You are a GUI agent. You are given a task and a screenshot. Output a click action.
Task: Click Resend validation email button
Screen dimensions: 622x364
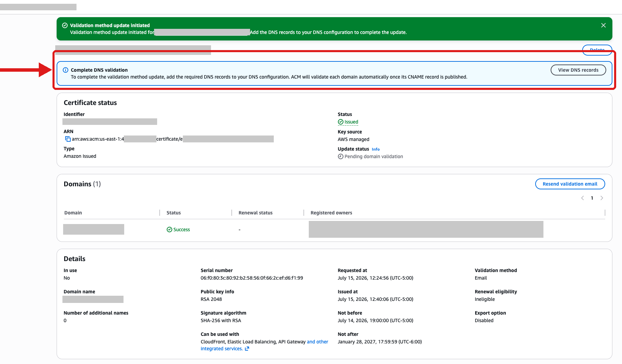point(570,184)
